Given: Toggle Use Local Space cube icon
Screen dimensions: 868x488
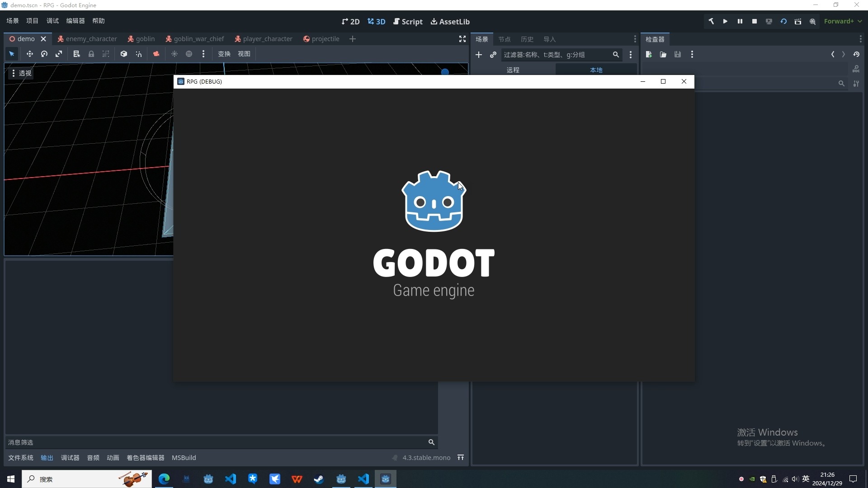Looking at the screenshot, I should click(124, 54).
